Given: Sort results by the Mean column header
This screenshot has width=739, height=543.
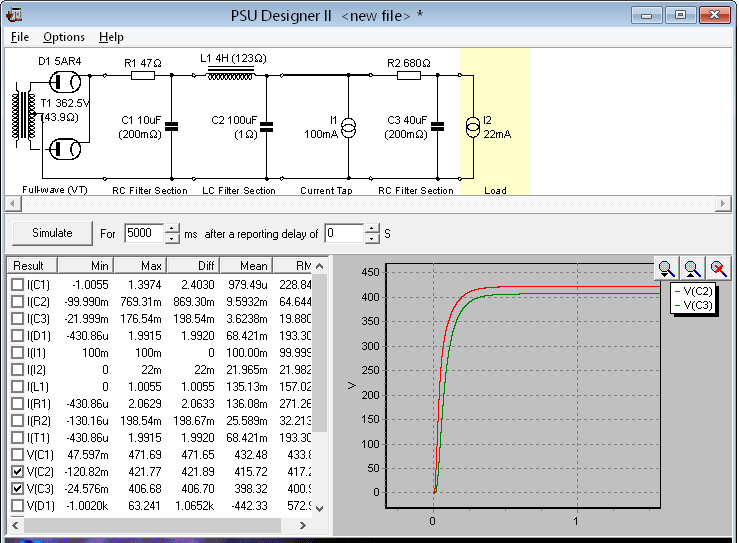Looking at the screenshot, I should click(x=246, y=266).
